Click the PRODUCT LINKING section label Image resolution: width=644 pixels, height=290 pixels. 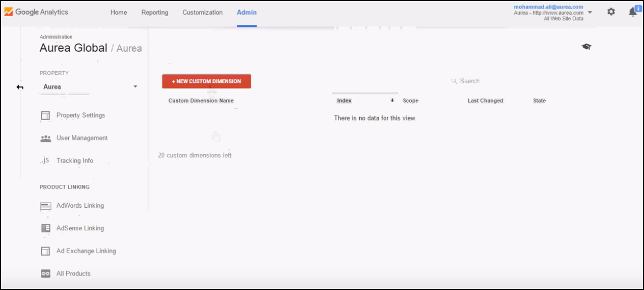(x=65, y=187)
